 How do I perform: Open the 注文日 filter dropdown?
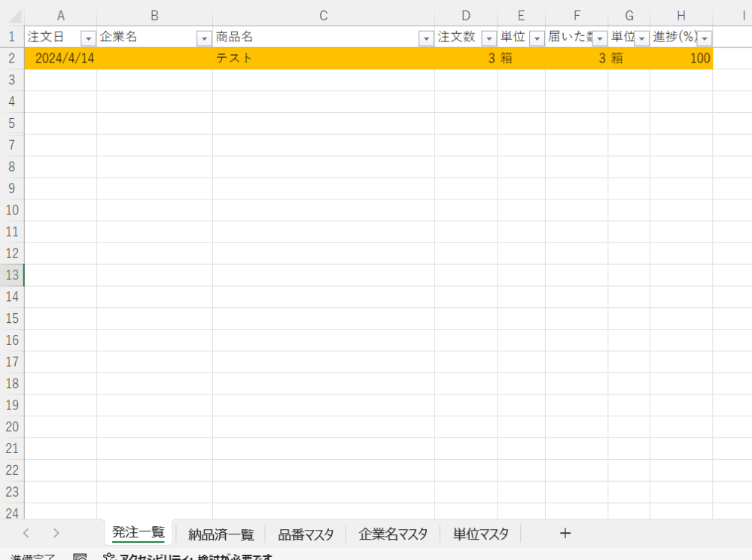point(88,38)
